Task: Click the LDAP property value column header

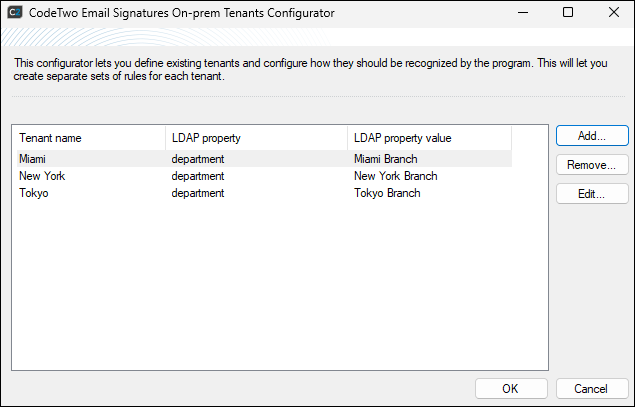Action: 428,137
